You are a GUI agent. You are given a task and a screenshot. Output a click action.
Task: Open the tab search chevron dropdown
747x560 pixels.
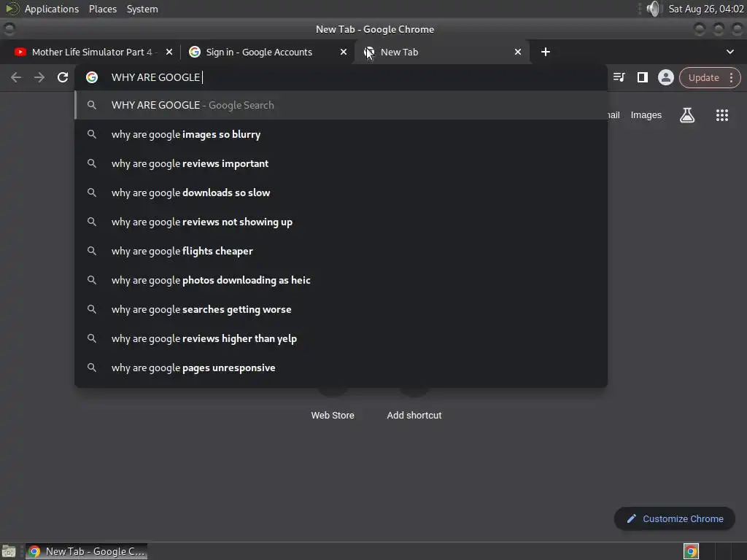[729, 52]
